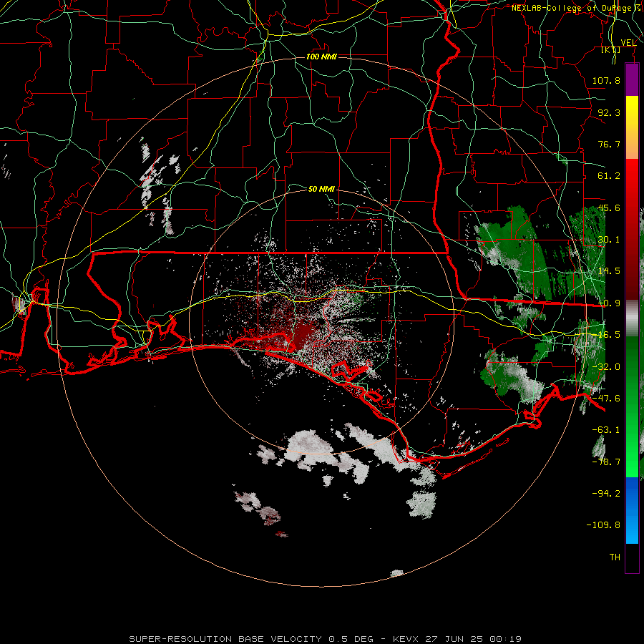Click the 14.5 scale label
Image resolution: width=644 pixels, height=644 pixels.
point(609,271)
